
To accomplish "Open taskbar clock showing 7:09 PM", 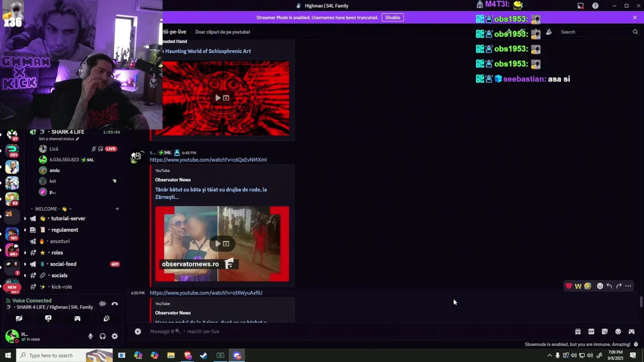I will (x=615, y=355).
